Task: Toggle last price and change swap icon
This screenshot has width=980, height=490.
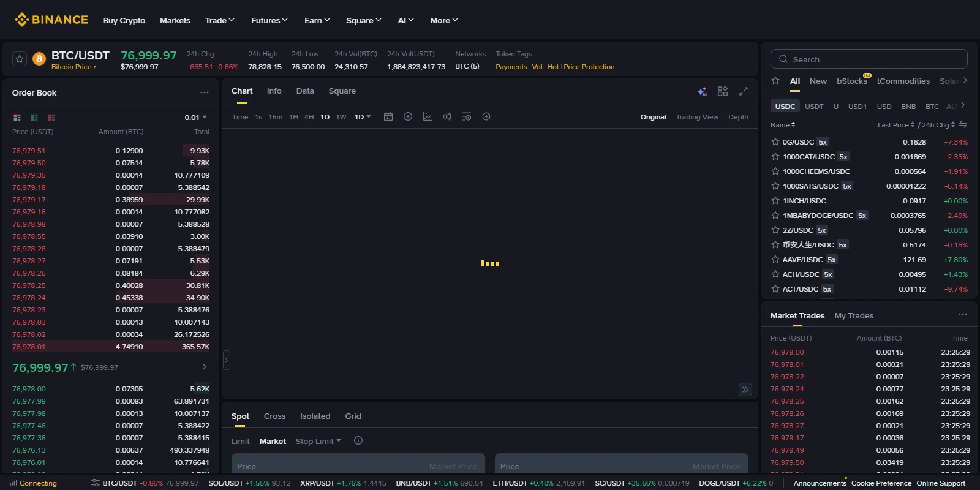Action: tap(963, 124)
